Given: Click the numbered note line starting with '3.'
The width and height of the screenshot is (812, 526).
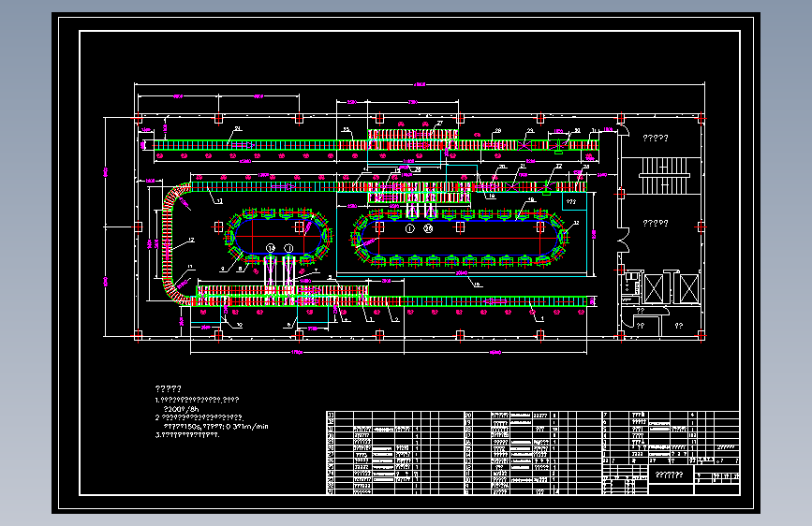Looking at the screenshot, I should pyautogui.click(x=187, y=435).
